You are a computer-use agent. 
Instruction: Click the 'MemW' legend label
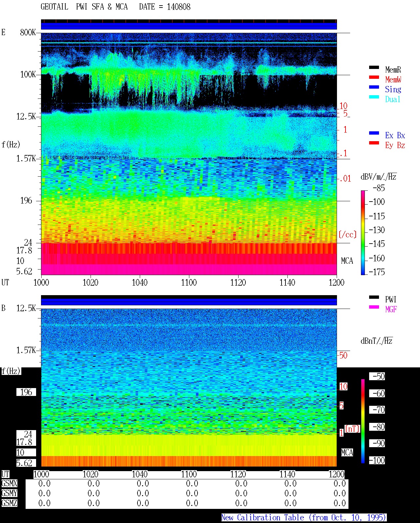point(393,79)
